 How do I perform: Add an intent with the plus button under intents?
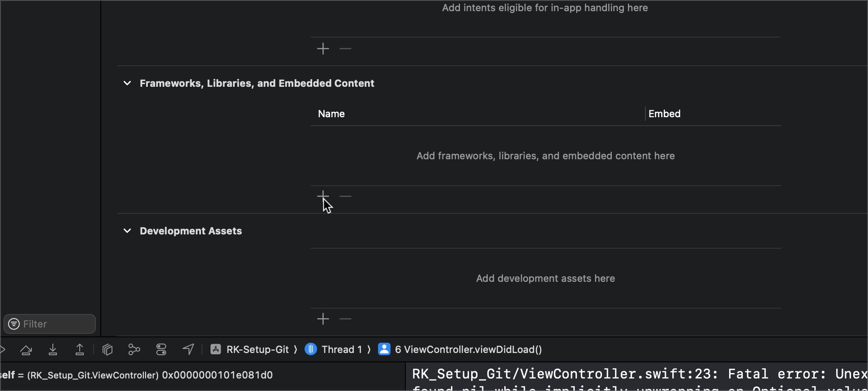coord(323,48)
